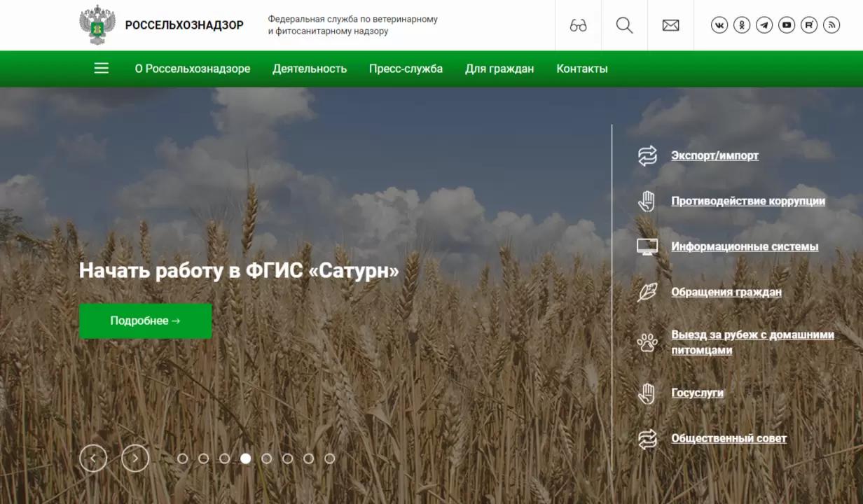
Task: Open the accessibility version with glasses icon
Action: click(x=577, y=25)
